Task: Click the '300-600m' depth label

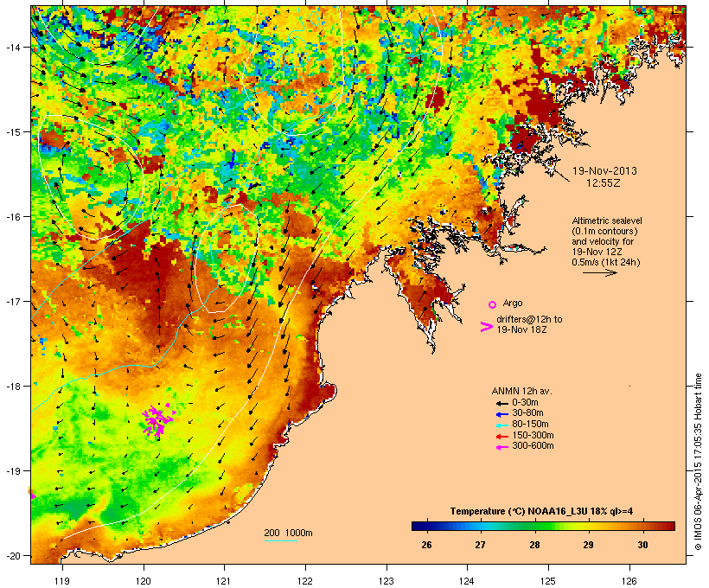Action: click(533, 446)
